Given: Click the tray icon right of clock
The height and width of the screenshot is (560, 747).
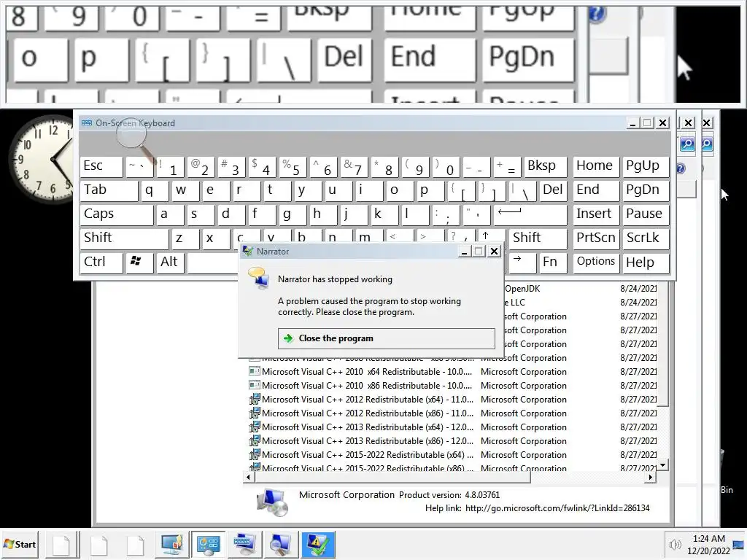Looking at the screenshot, I should pos(739,544).
